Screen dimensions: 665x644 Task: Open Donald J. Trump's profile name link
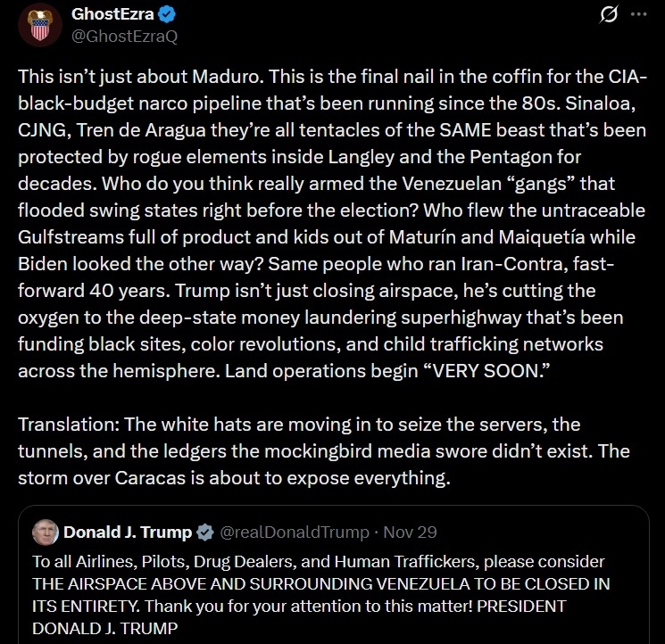click(128, 533)
